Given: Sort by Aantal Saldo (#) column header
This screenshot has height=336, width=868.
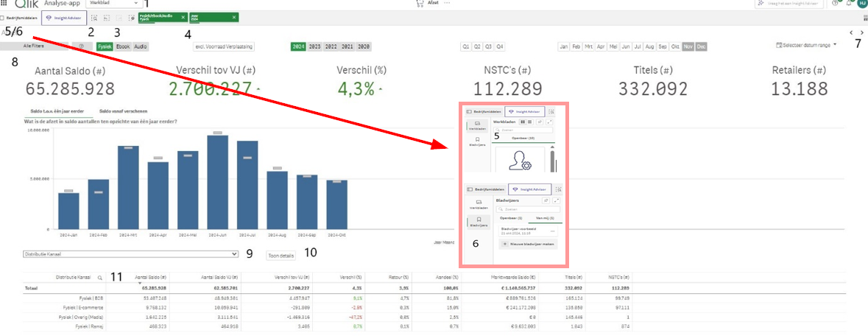Looking at the screenshot, I should [151, 276].
